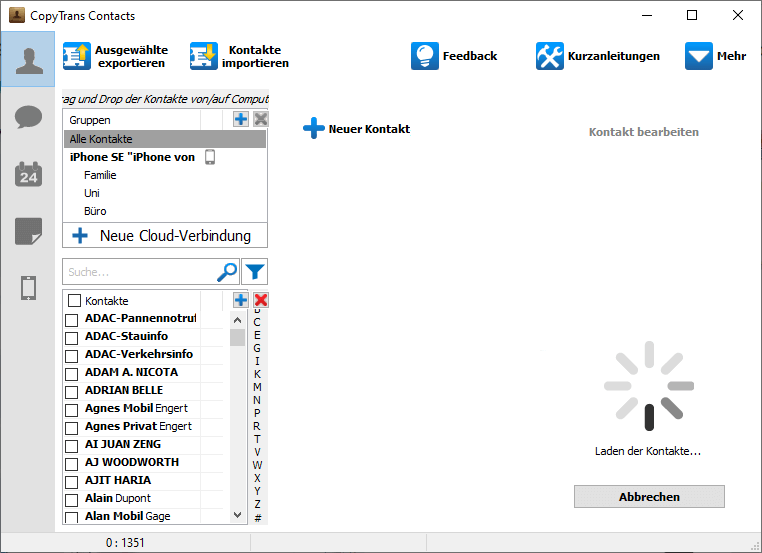Jump to letter W in alphabet index
The height and width of the screenshot is (553, 762).
(257, 465)
